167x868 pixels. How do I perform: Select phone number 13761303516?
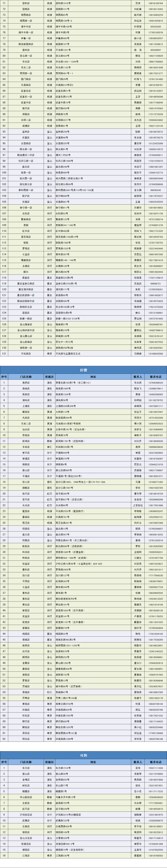[x=156, y=541]
